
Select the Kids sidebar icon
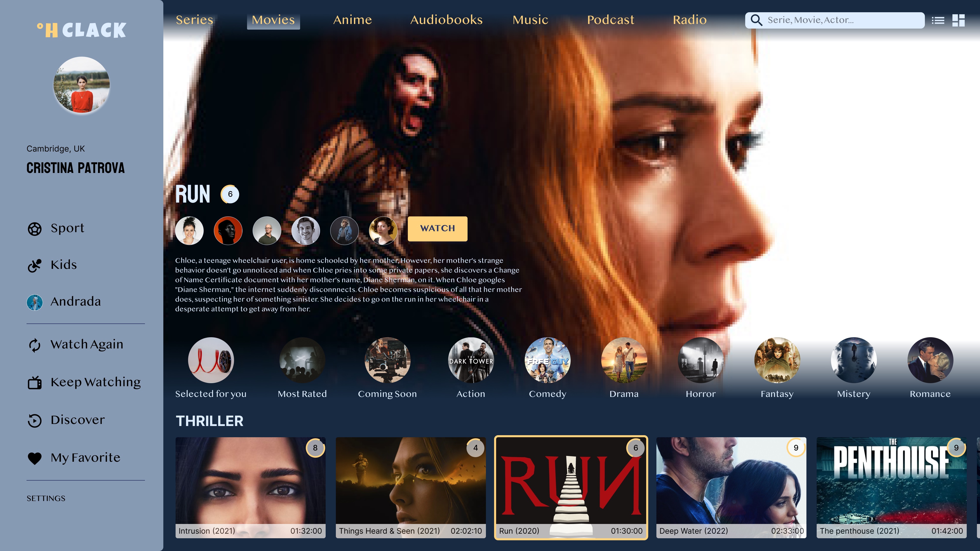(x=34, y=264)
